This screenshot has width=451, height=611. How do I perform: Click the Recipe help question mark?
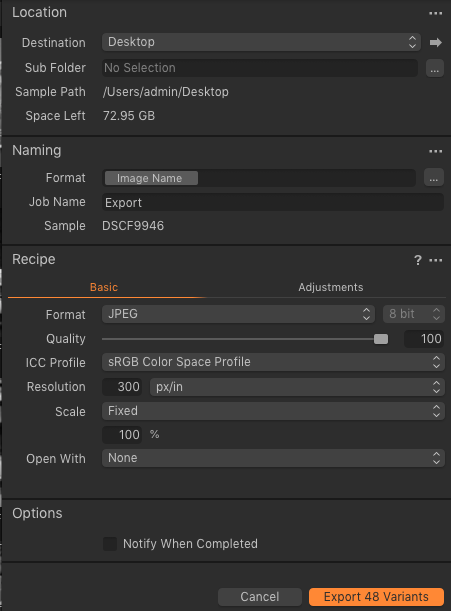[417, 260]
